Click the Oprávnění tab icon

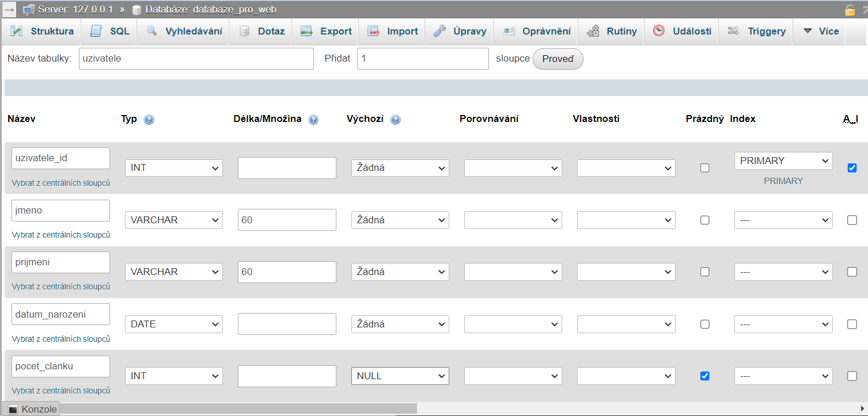click(509, 31)
